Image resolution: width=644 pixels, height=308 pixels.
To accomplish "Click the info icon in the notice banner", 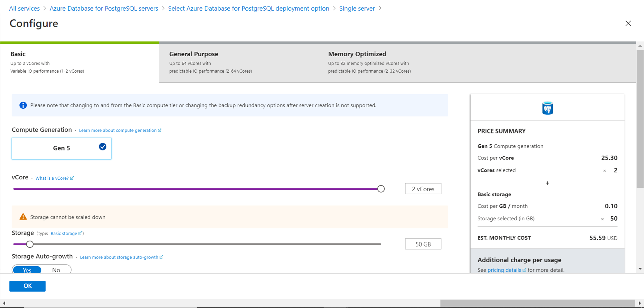I will (23, 105).
